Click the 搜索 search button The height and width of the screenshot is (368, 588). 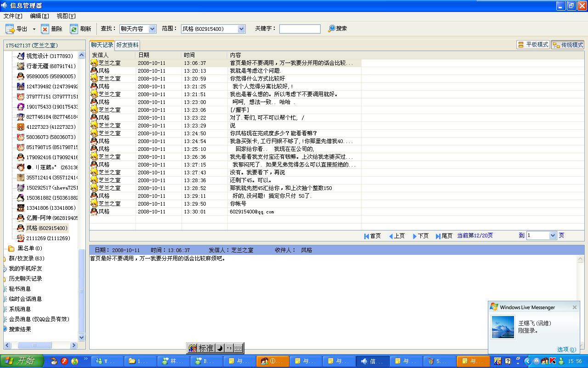click(x=337, y=29)
